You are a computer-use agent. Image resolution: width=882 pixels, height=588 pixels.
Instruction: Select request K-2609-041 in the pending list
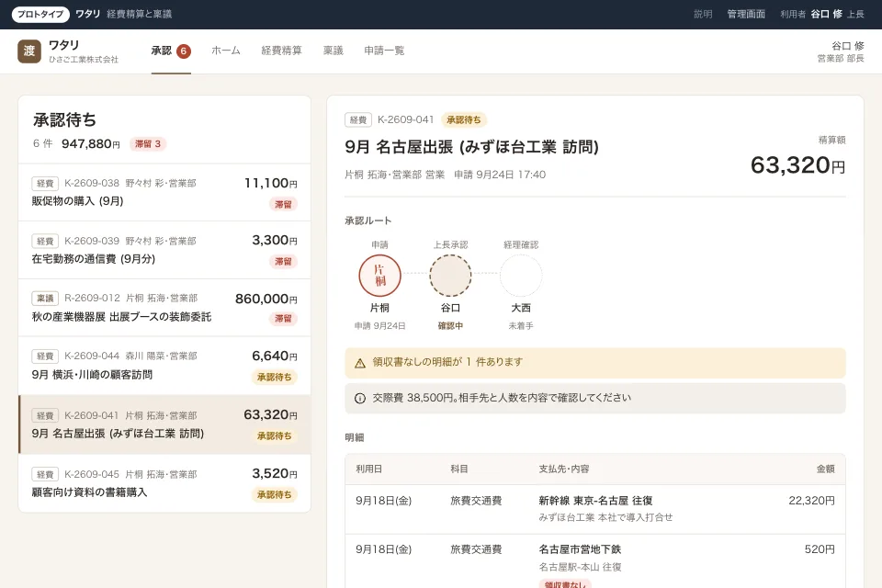click(164, 424)
